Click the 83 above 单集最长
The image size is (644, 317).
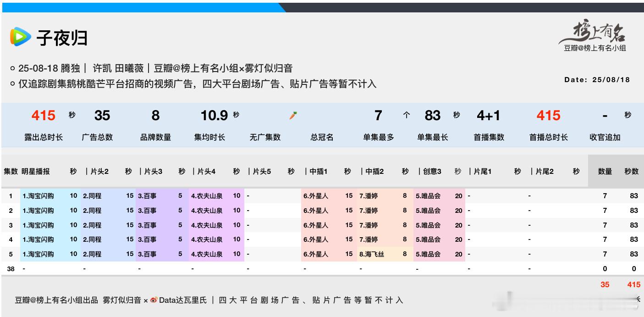pyautogui.click(x=432, y=116)
